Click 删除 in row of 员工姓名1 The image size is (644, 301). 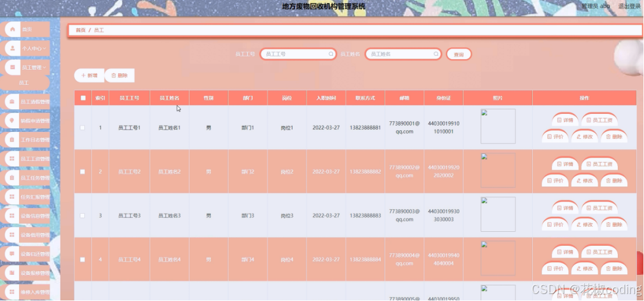(614, 137)
